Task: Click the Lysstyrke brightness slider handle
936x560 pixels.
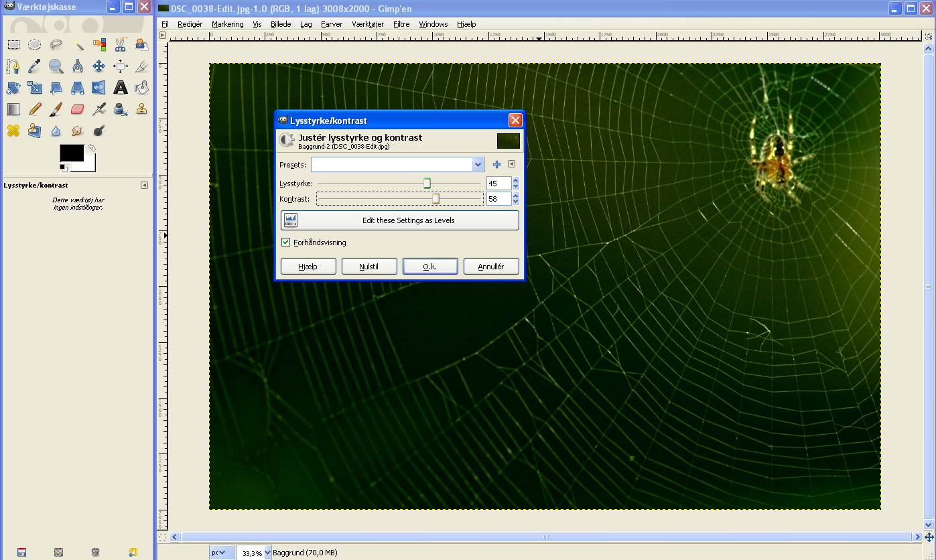Action: (427, 184)
